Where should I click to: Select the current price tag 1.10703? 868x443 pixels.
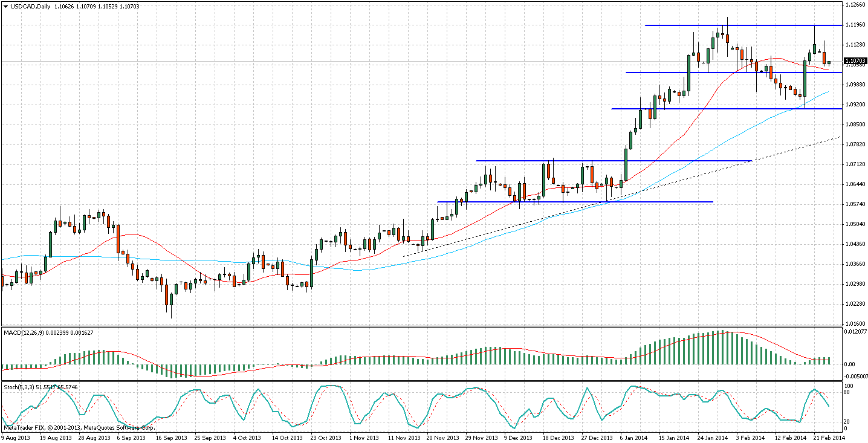(855, 60)
